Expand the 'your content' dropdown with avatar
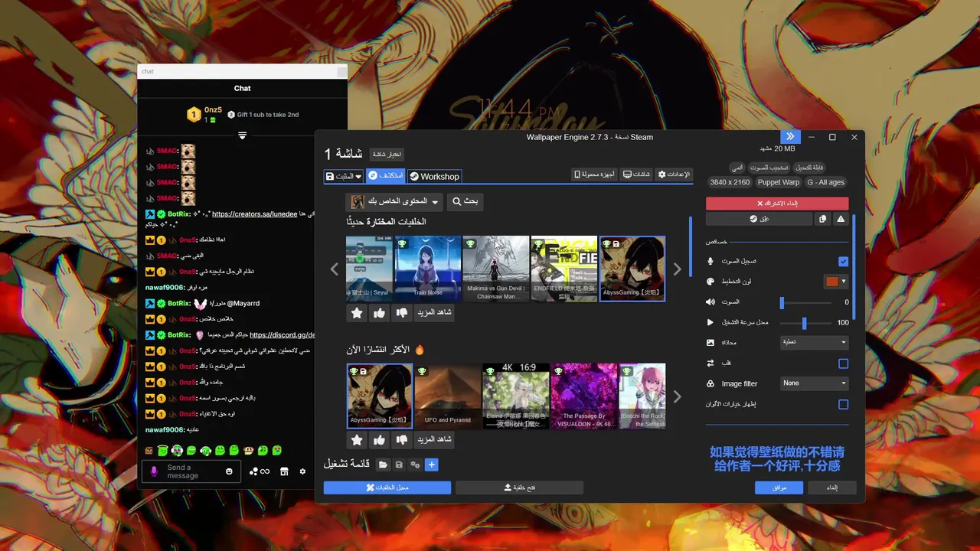 pos(396,201)
